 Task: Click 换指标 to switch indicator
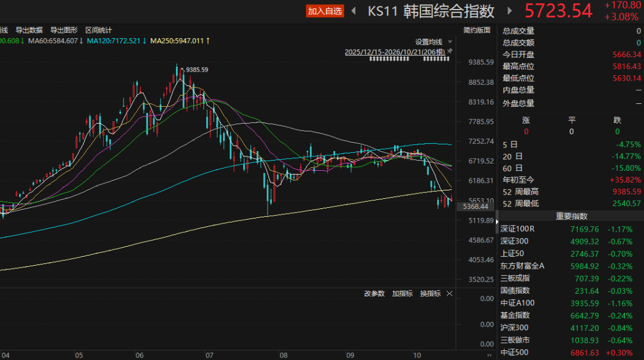click(430, 293)
